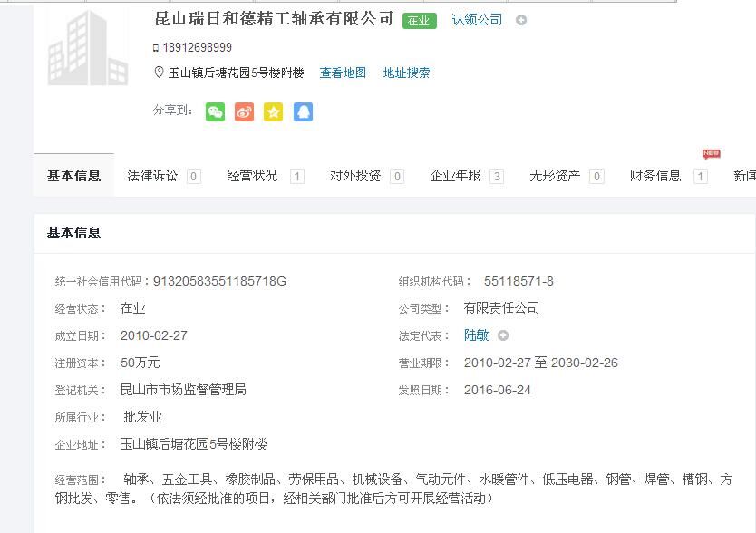Open the 基本信息 tab

(73, 176)
